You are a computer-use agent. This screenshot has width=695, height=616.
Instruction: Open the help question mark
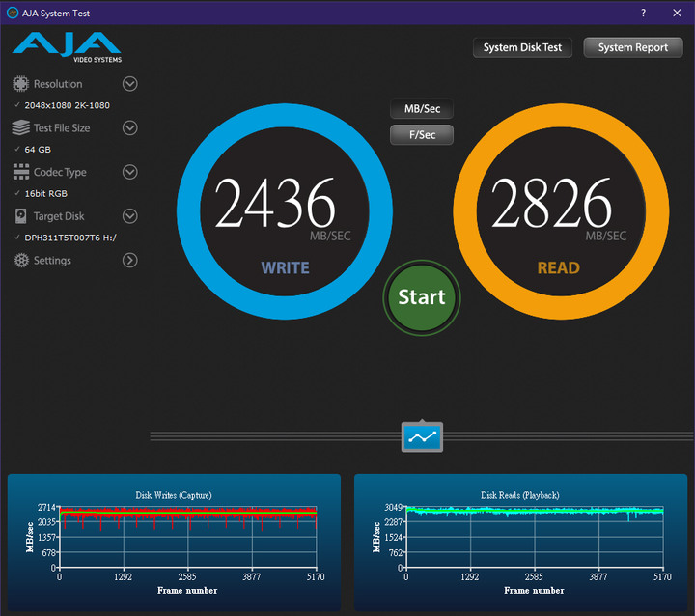pos(643,13)
